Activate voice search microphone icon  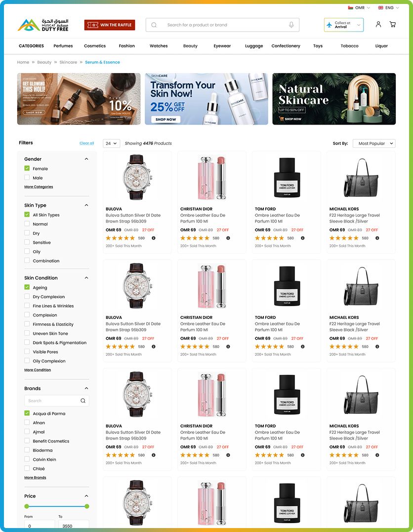coord(291,25)
